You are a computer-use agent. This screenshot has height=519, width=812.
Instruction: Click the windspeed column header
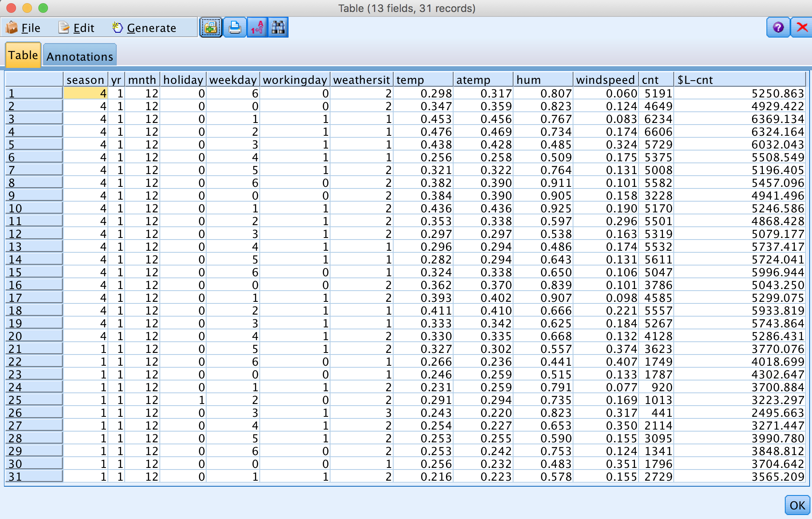click(605, 80)
